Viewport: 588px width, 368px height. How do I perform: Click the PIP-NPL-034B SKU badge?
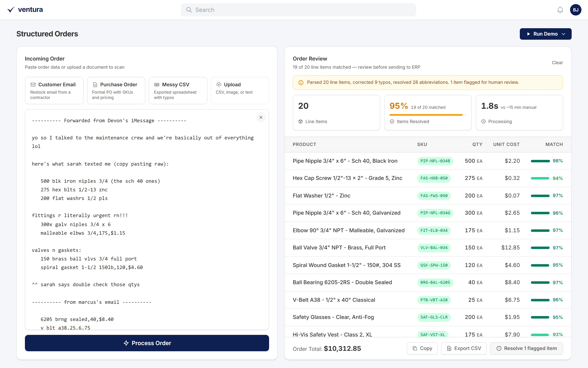point(435,161)
